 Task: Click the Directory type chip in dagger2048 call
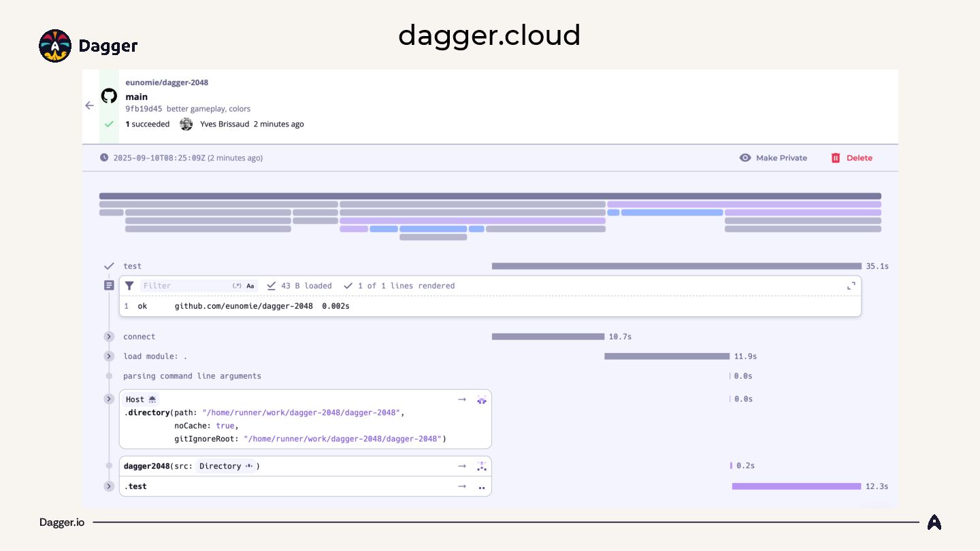pos(227,466)
